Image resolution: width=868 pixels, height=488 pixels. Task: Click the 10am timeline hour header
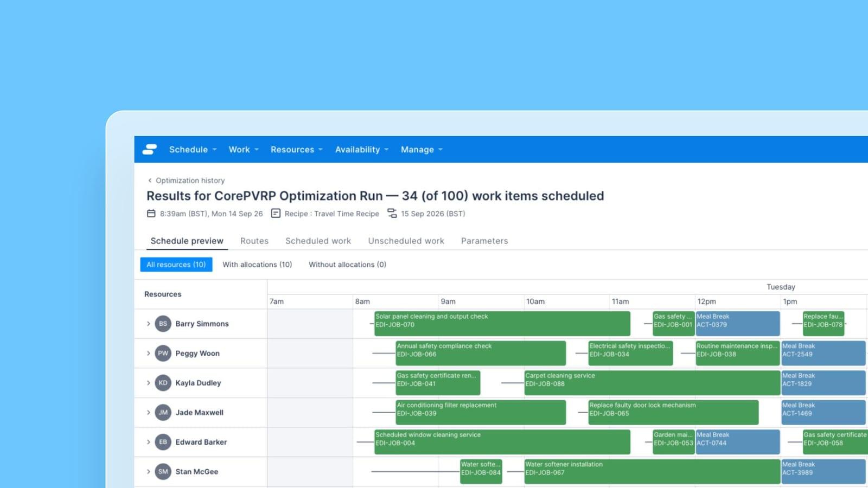535,301
